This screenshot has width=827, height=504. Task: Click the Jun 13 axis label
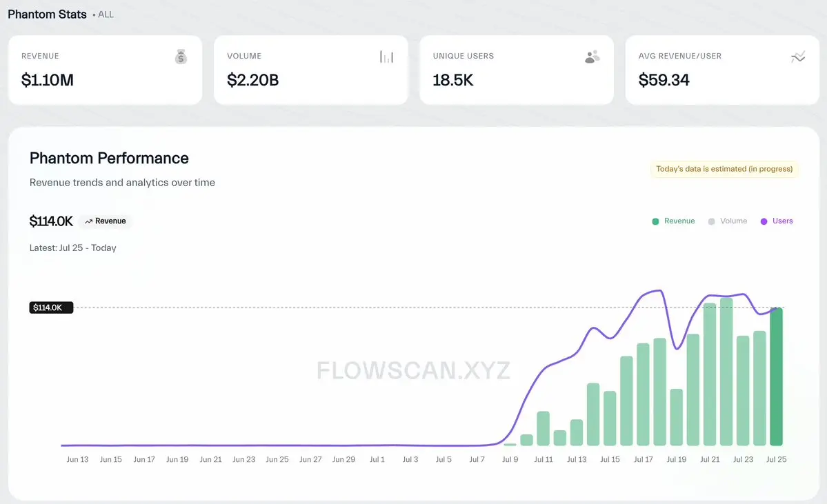(77, 460)
